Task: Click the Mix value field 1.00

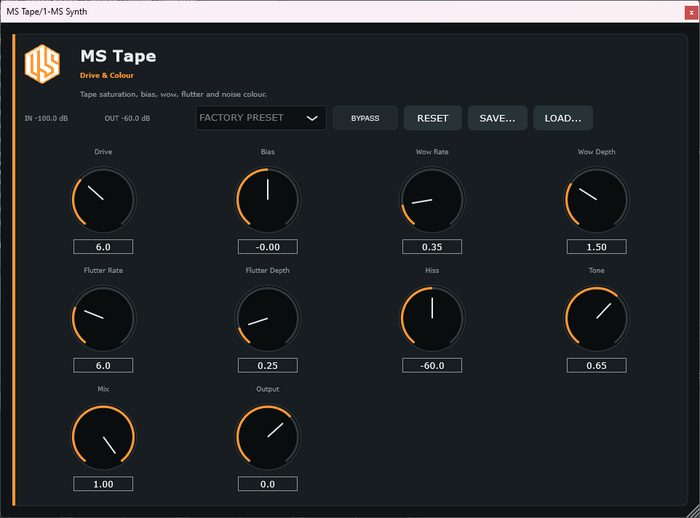Action: tap(103, 484)
